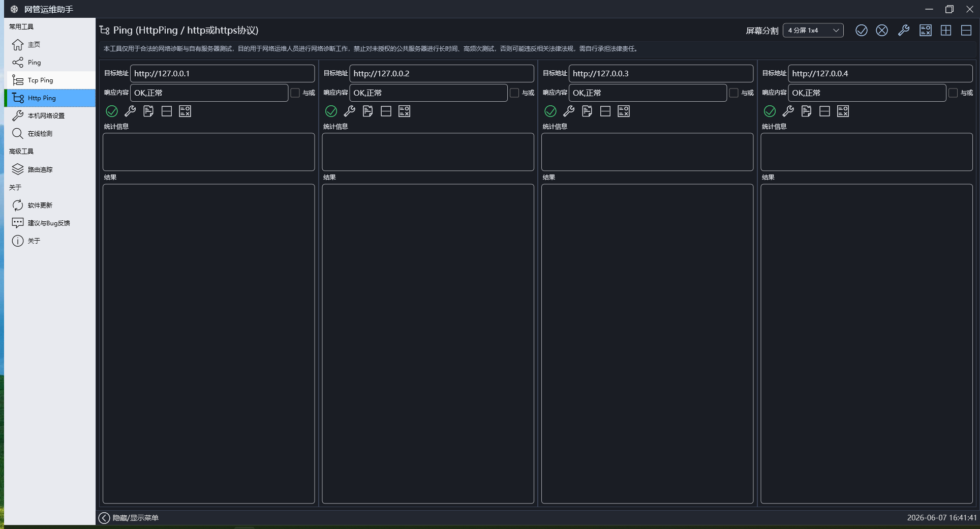Screen dimensions: 980x529
Task: Toggle 与或 checkbox in the 127.0.0.2 panel
Action: coord(514,93)
